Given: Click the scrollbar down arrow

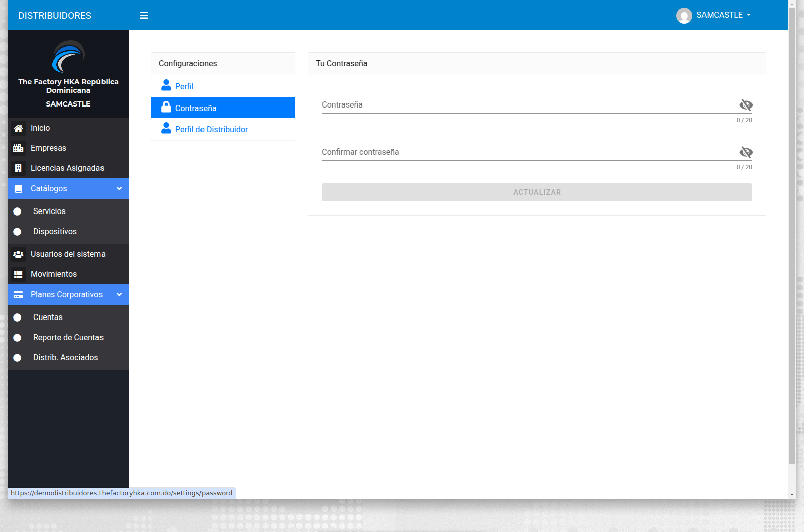Looking at the screenshot, I should (x=792, y=495).
